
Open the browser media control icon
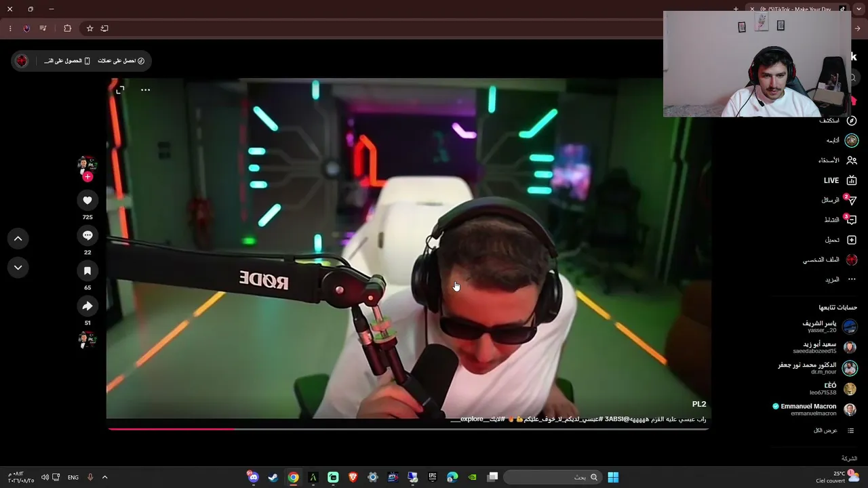(x=43, y=28)
